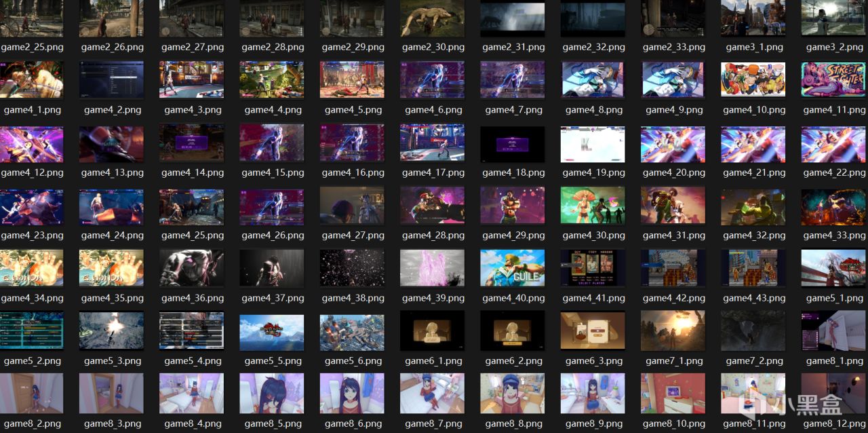Select the game5_1.png thumbnail
Screen dimensions: 868x433
834,267
